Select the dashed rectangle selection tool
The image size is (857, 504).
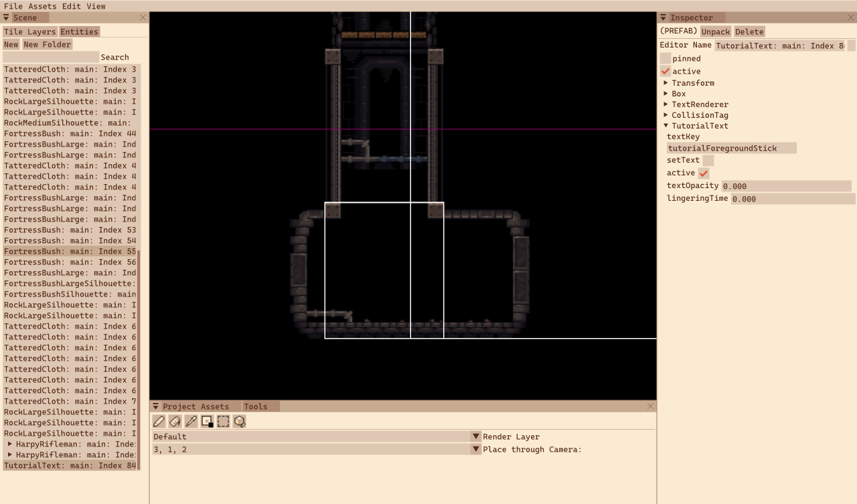[x=223, y=421]
